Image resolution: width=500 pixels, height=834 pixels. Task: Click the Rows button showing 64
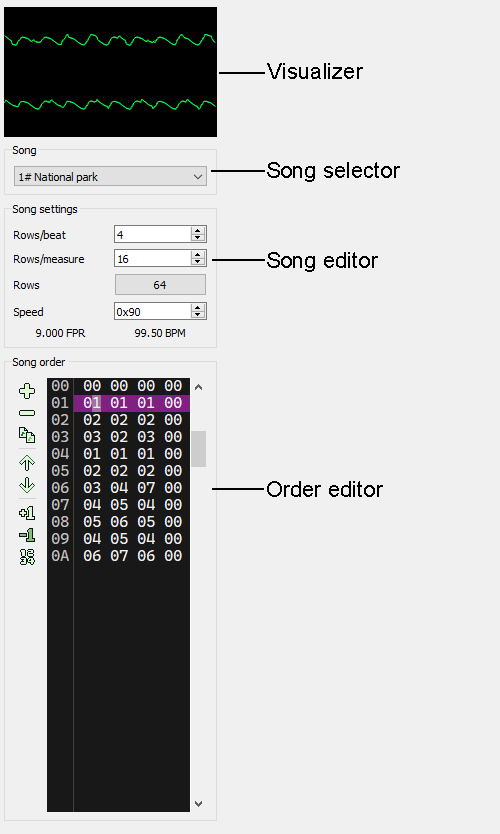coord(160,285)
